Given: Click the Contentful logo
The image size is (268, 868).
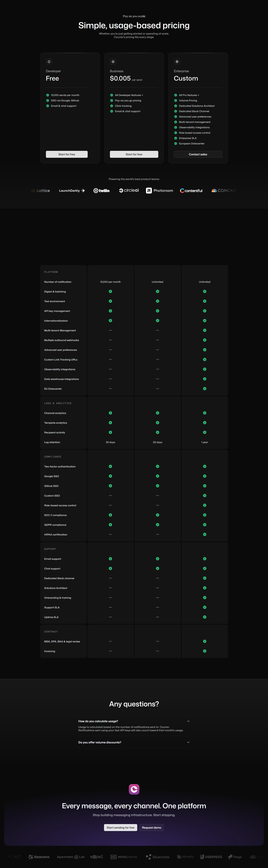Looking at the screenshot, I should (191, 191).
